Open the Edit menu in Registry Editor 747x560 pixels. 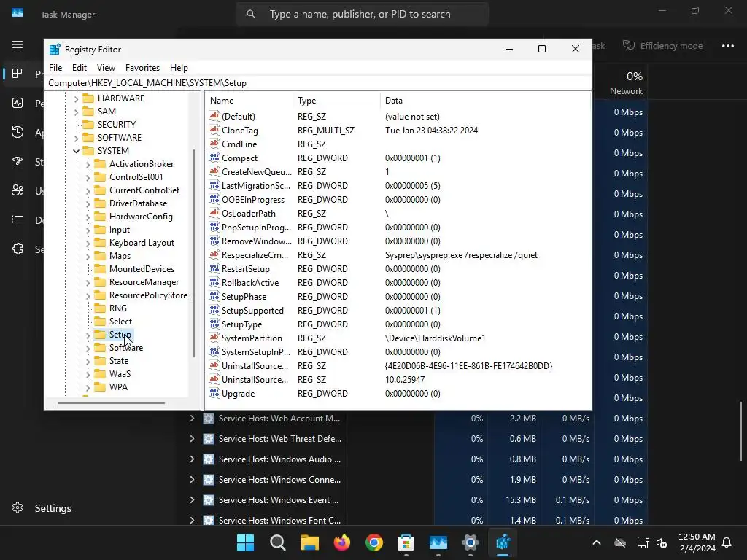coord(79,68)
